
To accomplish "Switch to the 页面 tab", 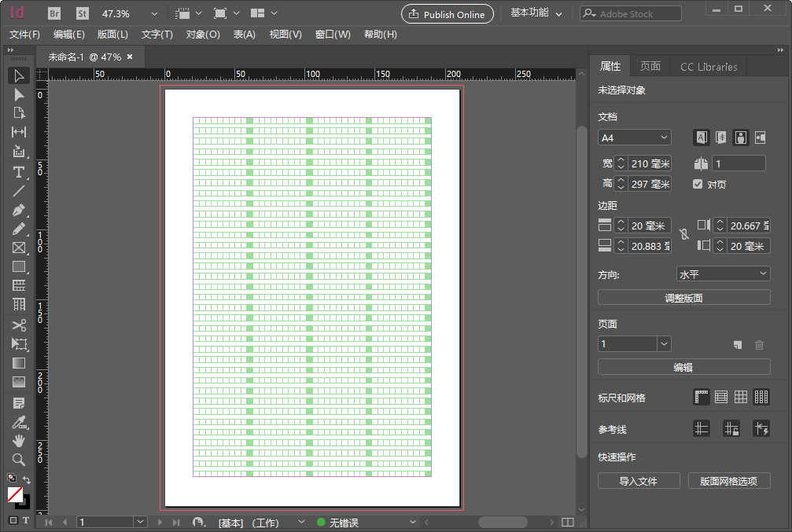I will pos(650,66).
